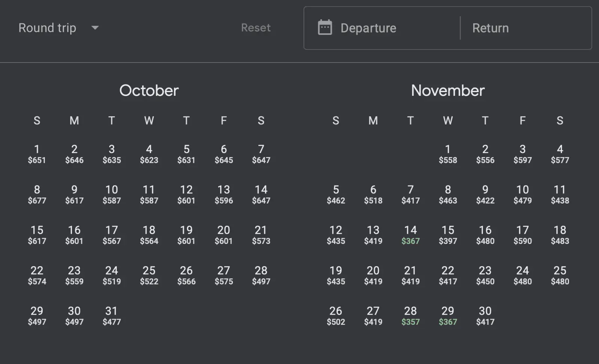Screen dimensions: 599x364
Task: Select October 1 priced at $651
Action: [37, 154]
